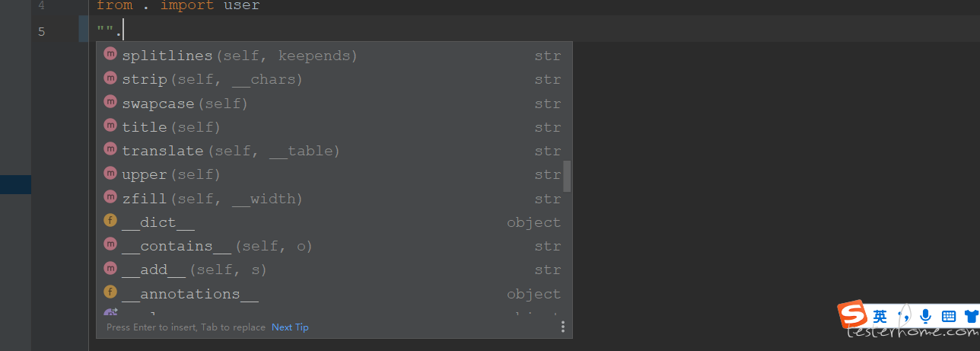The width and height of the screenshot is (980, 351).
Task: Select upper(self) completion item
Action: tap(334, 174)
